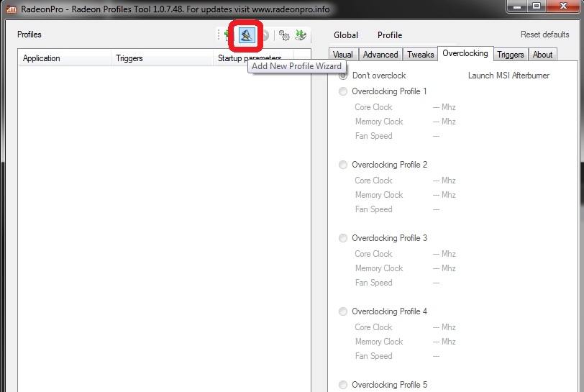Image resolution: width=584 pixels, height=392 pixels.
Task: Click the Startup parameters column header
Action: point(253,58)
